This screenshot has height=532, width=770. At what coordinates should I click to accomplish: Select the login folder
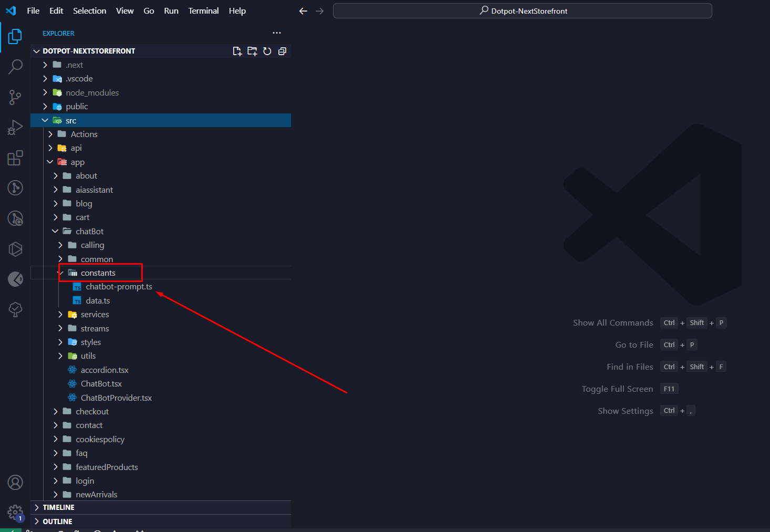(x=161, y=481)
